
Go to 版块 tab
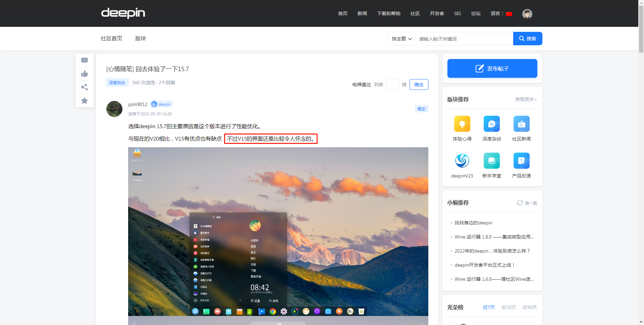[x=141, y=39]
